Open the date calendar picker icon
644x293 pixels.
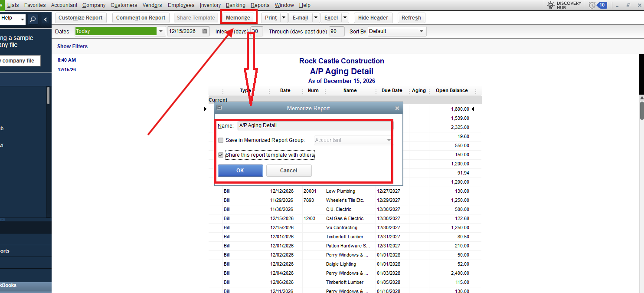[x=205, y=31]
